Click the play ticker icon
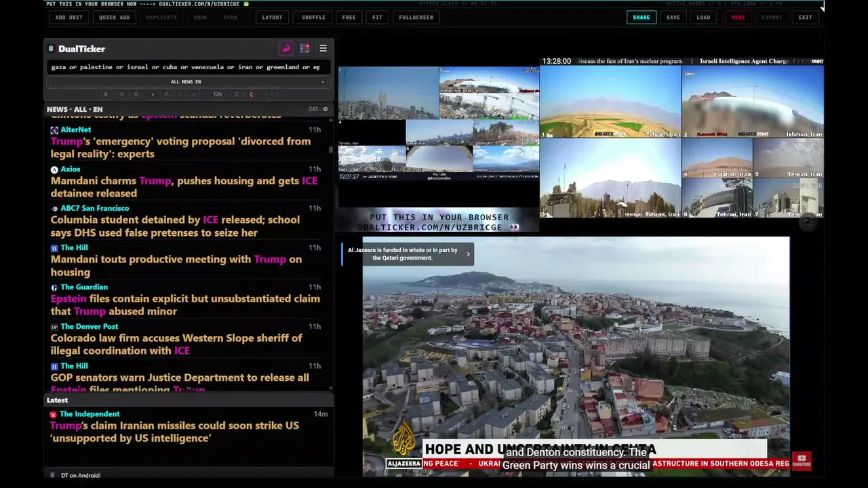This screenshot has height=488, width=868. coord(153,94)
